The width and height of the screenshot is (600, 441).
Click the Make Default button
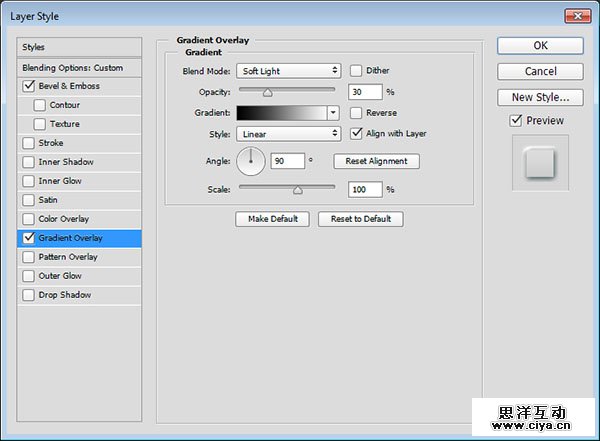(x=272, y=219)
